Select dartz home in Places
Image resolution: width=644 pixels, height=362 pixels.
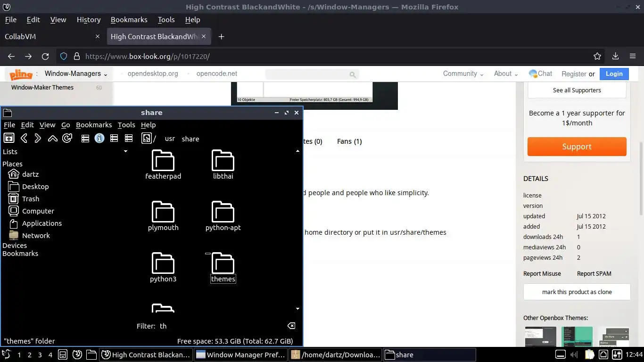click(x=24, y=174)
